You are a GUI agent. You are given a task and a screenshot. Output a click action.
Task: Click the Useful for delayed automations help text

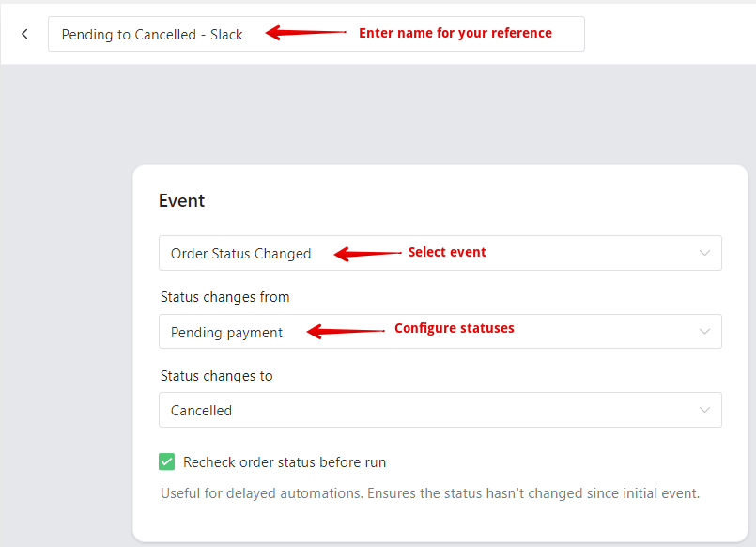coord(429,493)
